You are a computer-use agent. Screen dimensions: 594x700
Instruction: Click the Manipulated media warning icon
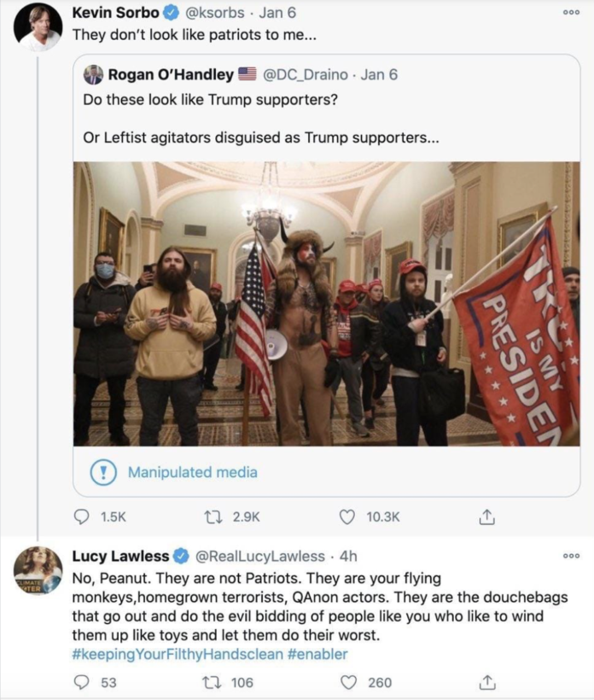click(x=103, y=472)
